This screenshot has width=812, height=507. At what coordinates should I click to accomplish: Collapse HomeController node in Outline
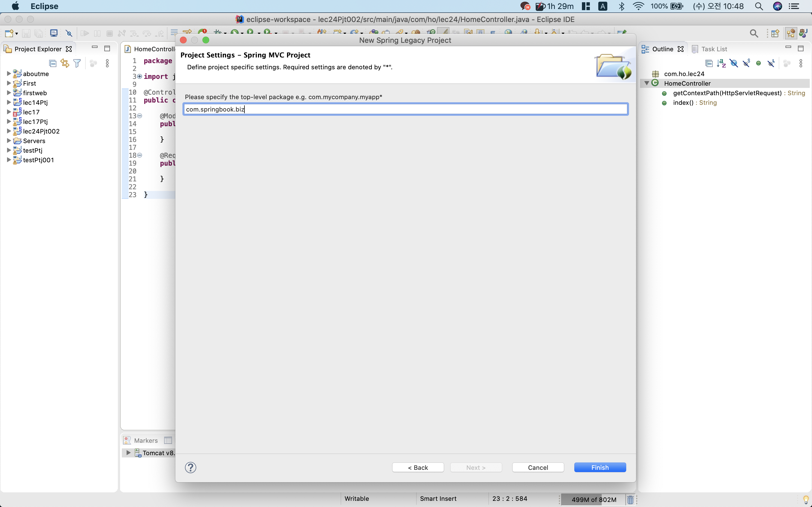pyautogui.click(x=646, y=83)
